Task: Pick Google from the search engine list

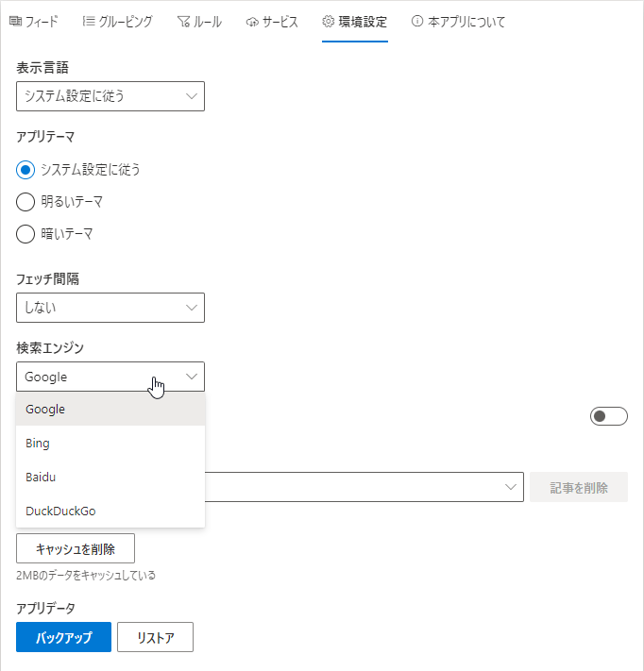Action: coord(110,409)
